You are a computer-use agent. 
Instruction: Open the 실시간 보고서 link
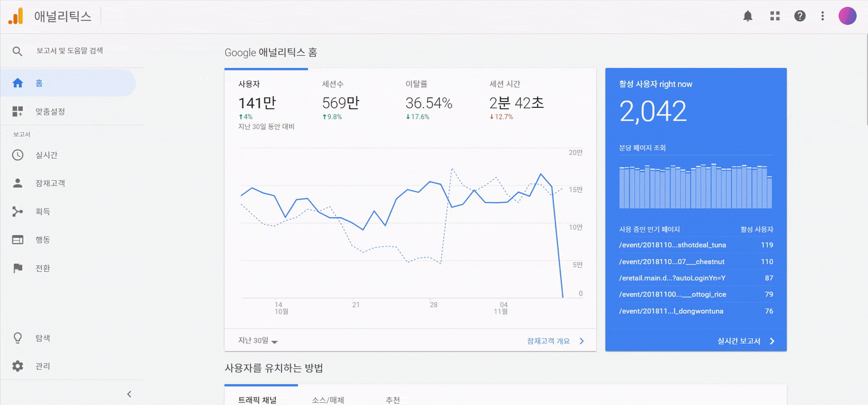(739, 341)
